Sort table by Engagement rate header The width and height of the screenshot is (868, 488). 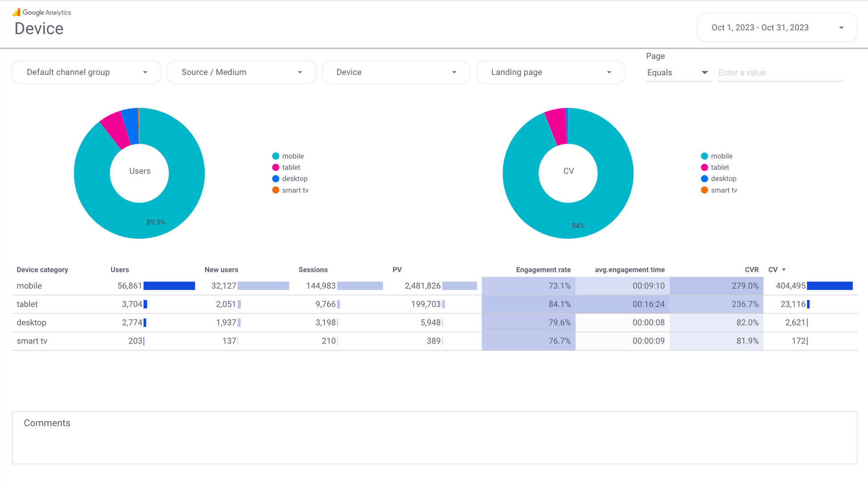(543, 270)
